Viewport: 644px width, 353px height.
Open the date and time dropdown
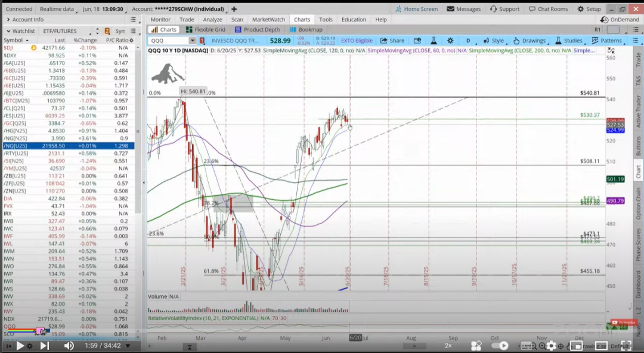coord(103,8)
